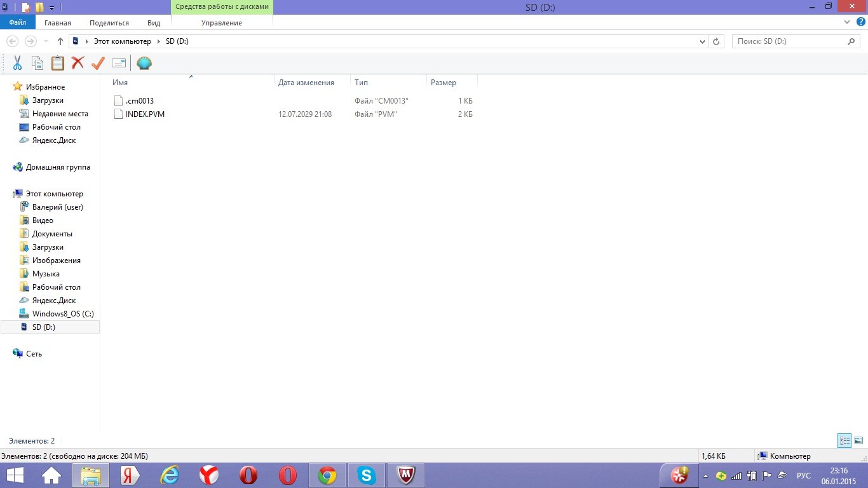
Task: Select Недавние места in the navigation pane
Action: (60, 114)
